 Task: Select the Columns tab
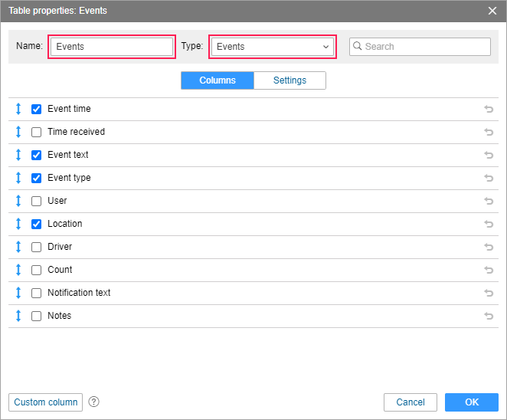(218, 80)
